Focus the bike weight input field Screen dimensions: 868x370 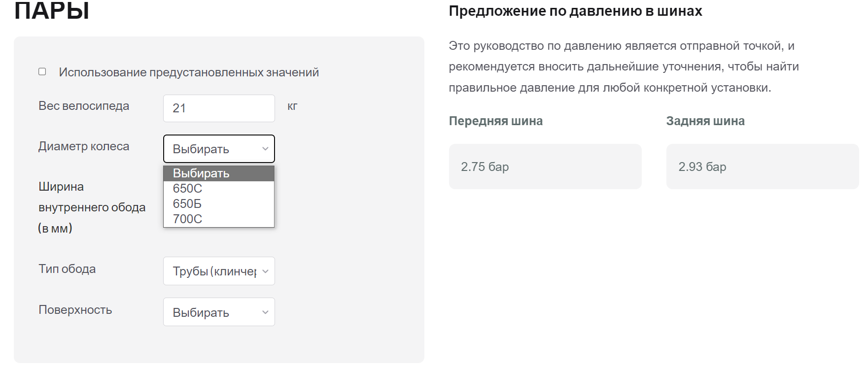219,108
